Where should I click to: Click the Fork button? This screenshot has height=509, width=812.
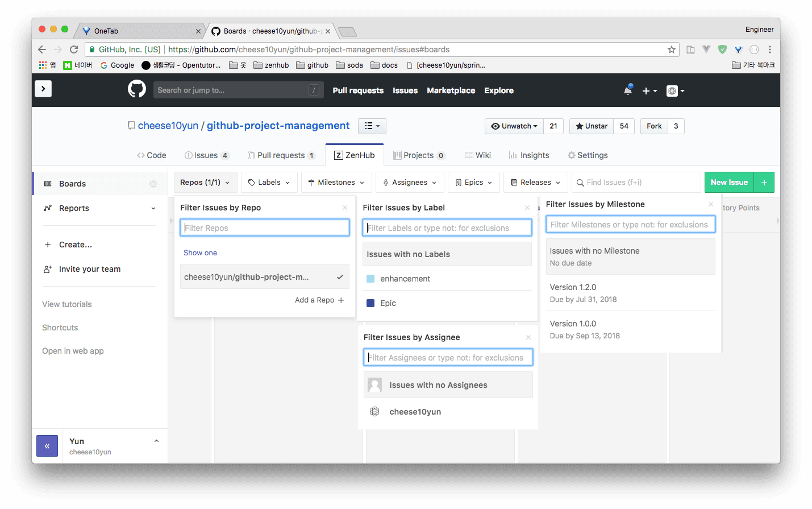(654, 126)
